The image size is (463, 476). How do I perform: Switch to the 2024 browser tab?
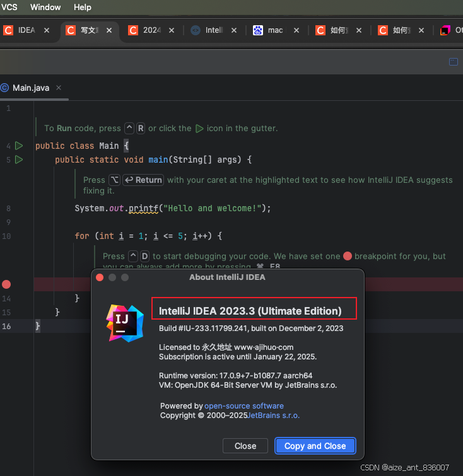pyautogui.click(x=152, y=30)
